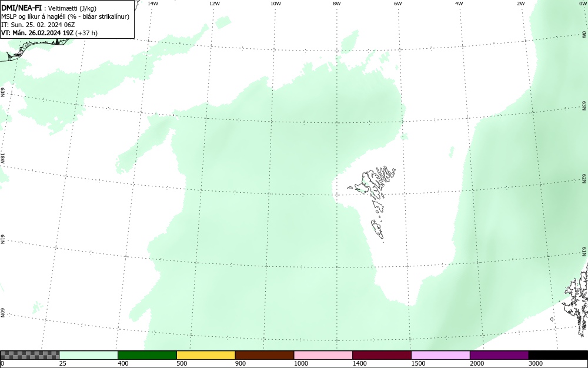Click the 14W longitude label
Image resolution: width=588 pixels, height=368 pixels.
click(153, 4)
